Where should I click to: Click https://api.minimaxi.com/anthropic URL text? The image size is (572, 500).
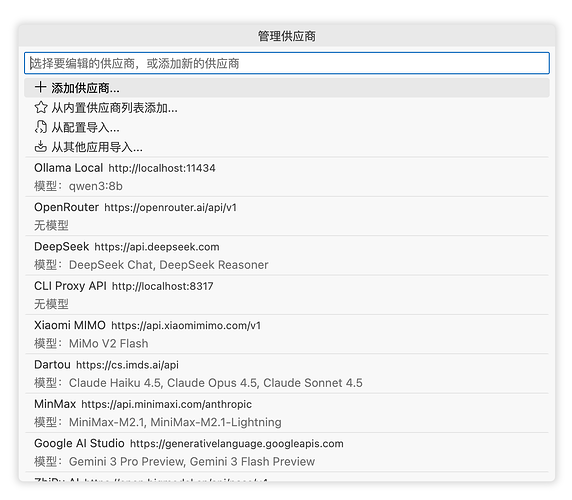[x=166, y=404]
